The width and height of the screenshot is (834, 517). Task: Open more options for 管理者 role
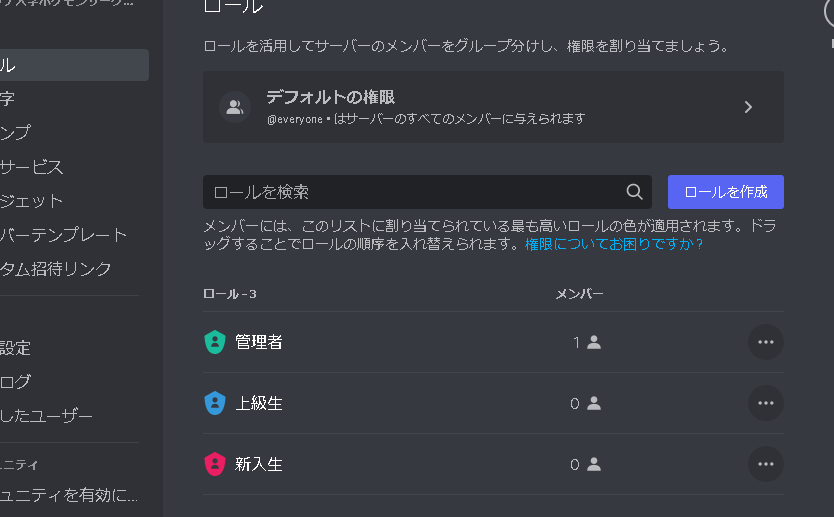pos(766,342)
